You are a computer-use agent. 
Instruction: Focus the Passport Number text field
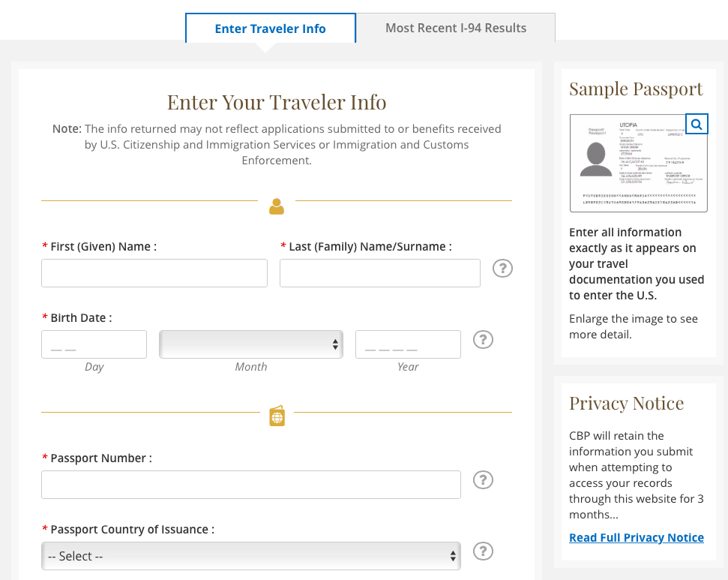(251, 485)
